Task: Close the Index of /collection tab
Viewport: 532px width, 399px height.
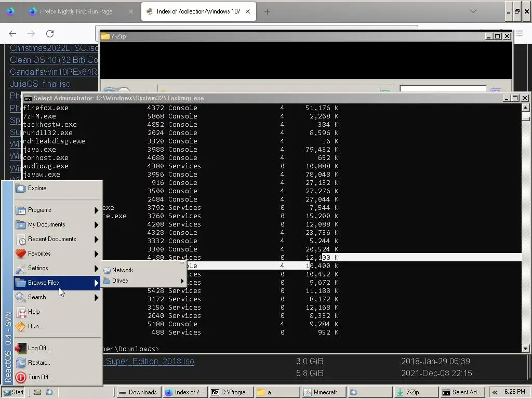Action: tap(248, 11)
